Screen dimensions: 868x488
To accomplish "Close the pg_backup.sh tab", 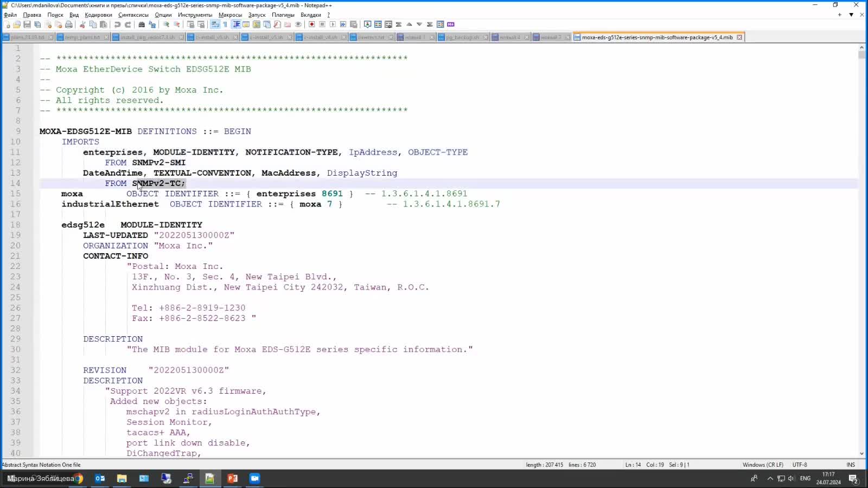I will (x=486, y=37).
